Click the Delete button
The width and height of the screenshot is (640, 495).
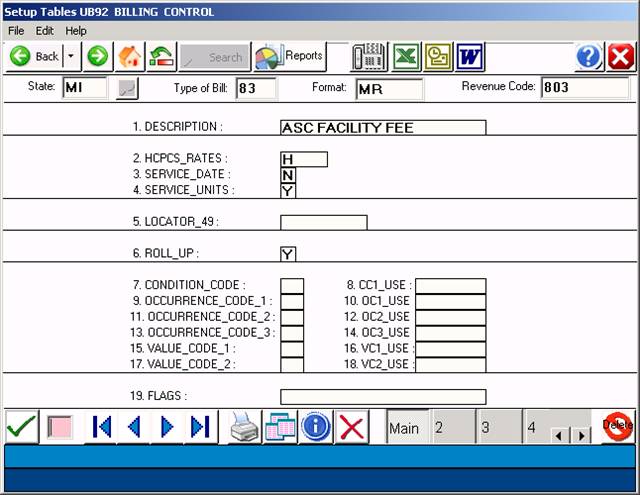tap(618, 426)
